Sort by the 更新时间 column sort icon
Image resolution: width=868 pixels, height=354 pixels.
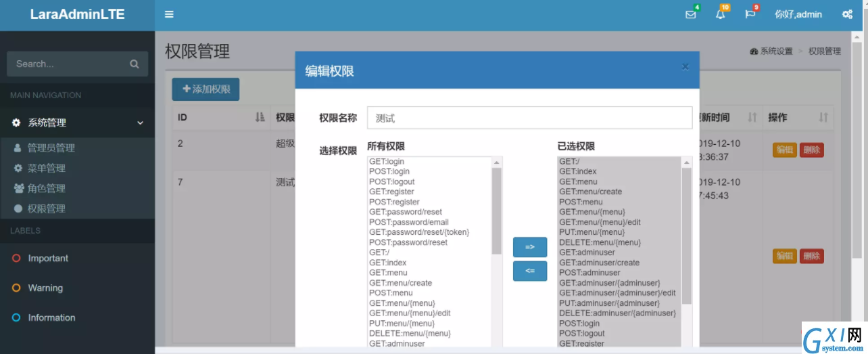(752, 117)
